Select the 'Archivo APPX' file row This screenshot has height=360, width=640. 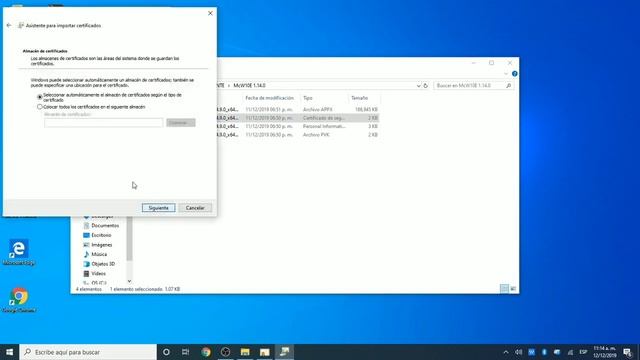[x=297, y=110]
